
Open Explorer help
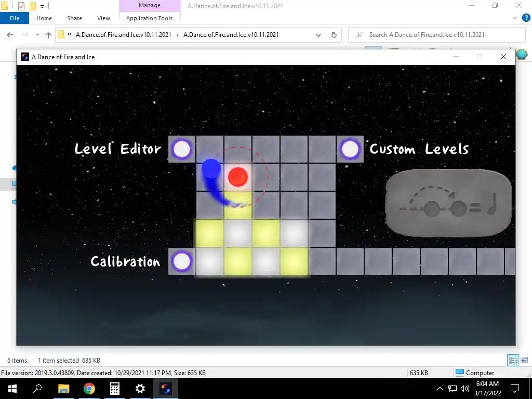pyautogui.click(x=526, y=18)
